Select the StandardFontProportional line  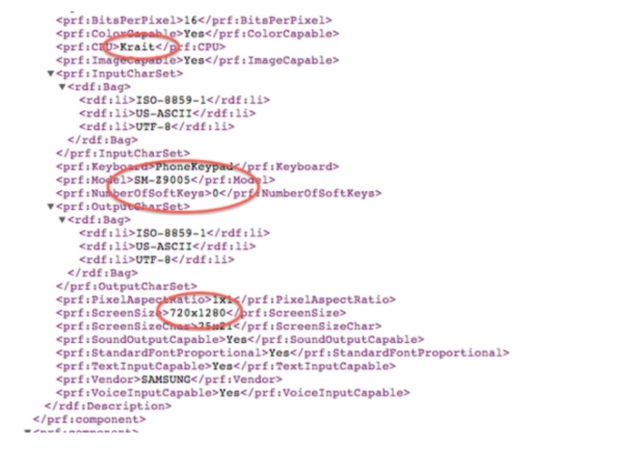tap(283, 353)
